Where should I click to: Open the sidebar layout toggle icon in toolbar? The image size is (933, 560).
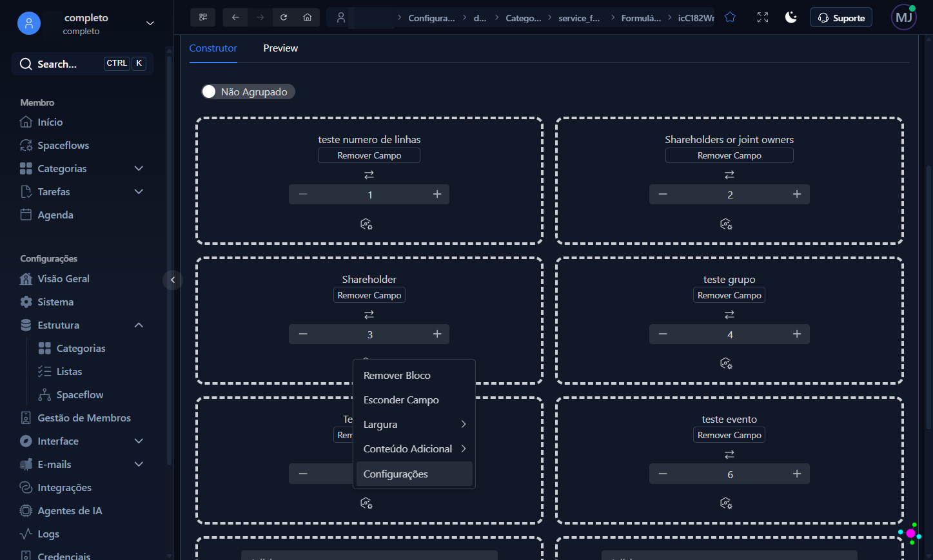coord(203,17)
